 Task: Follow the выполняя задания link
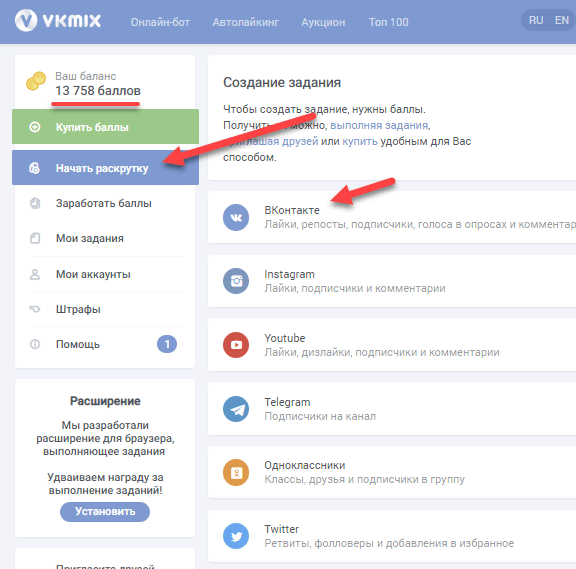click(379, 125)
